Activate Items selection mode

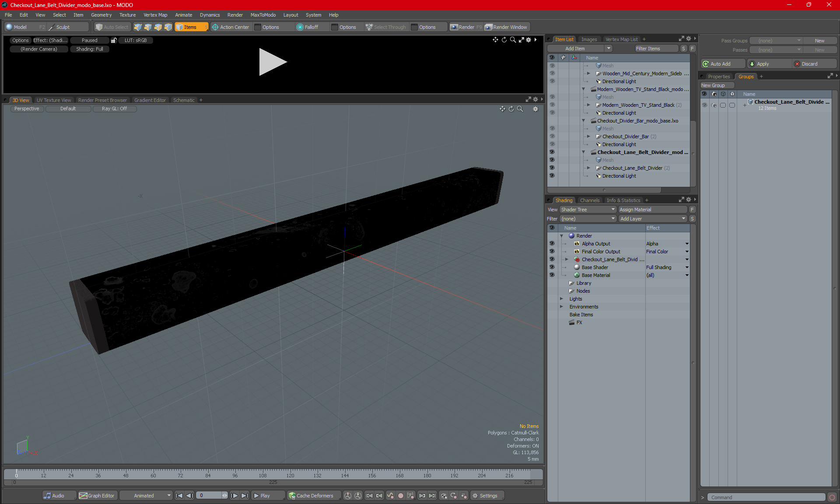[x=191, y=27]
